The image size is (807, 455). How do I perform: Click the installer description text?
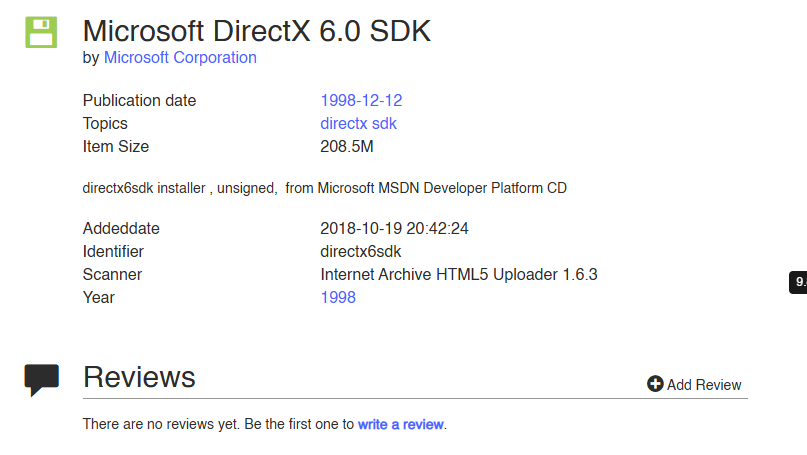pyautogui.click(x=325, y=188)
